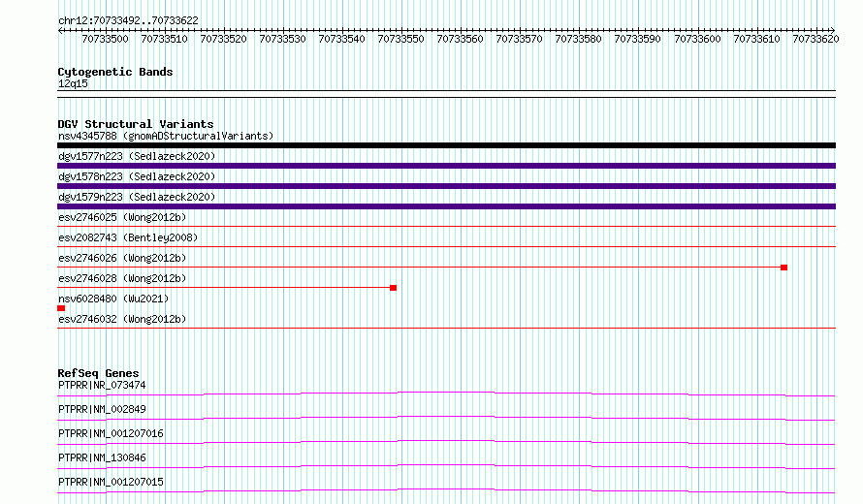Open the DGV Structural Variants track heading
The height and width of the screenshot is (504, 863).
136,124
